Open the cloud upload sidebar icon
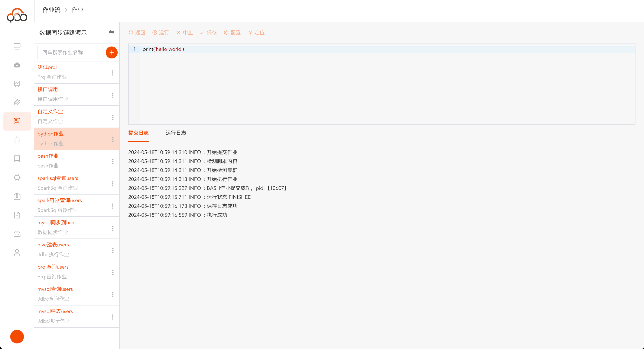Screen dimensions: 644x349 coord(17,65)
